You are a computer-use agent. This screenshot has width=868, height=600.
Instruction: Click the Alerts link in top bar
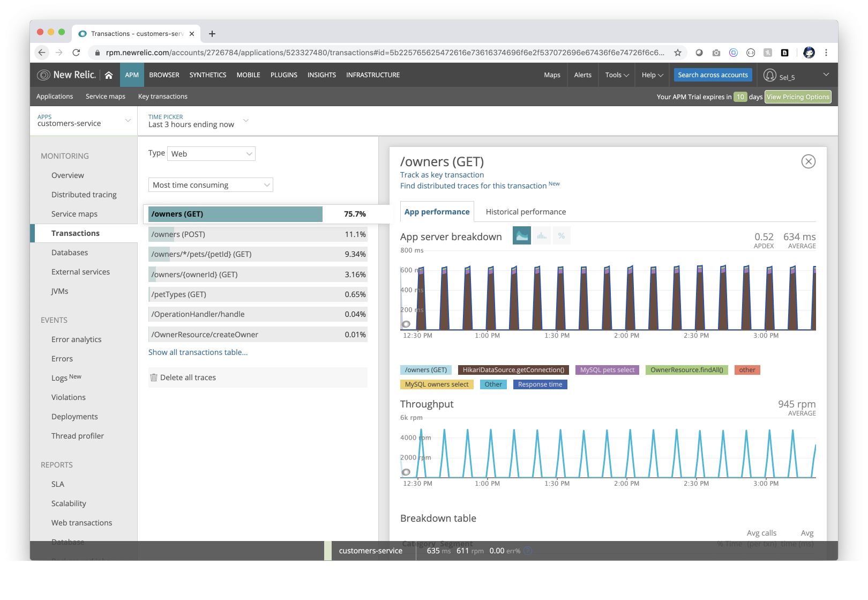582,75
